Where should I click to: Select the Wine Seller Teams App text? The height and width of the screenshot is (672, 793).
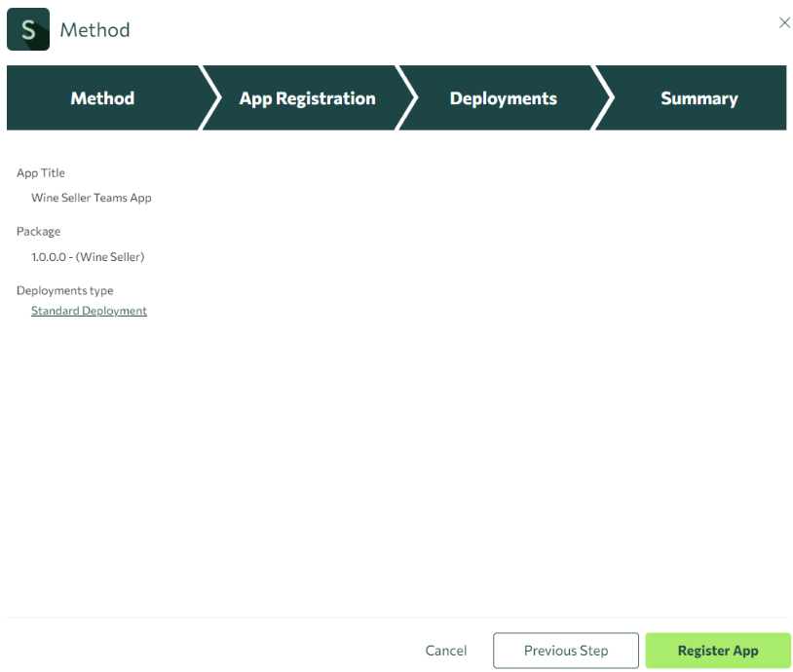[92, 198]
